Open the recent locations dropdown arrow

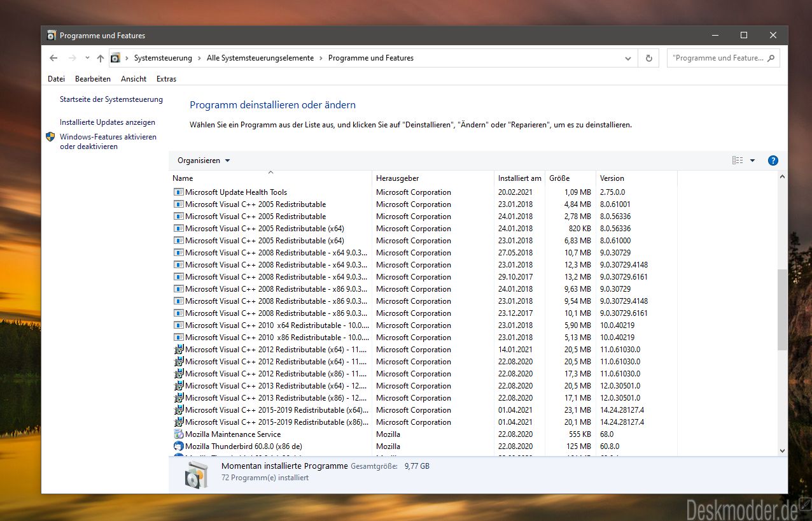pos(87,58)
